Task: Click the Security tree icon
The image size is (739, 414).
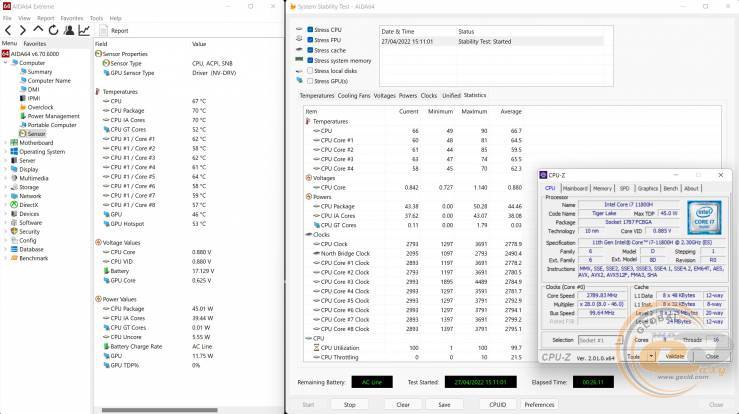Action: (14, 232)
